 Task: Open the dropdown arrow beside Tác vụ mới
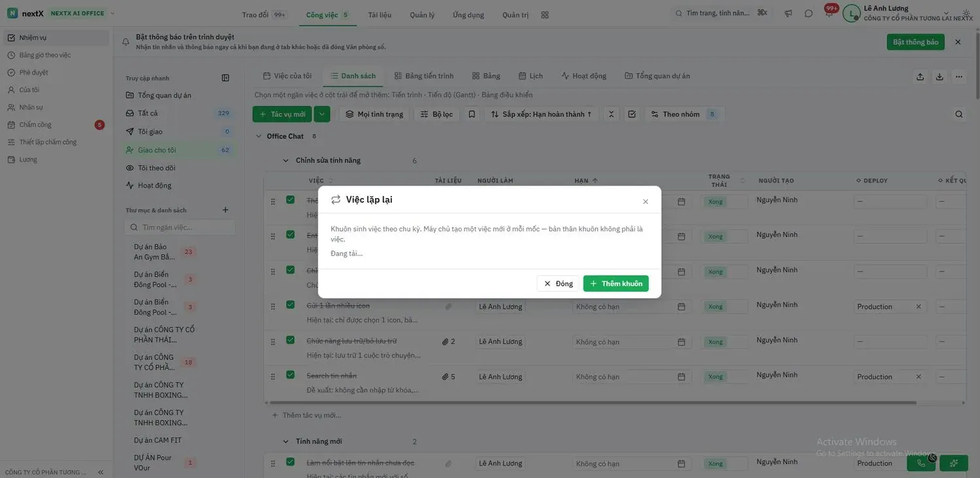(321, 114)
